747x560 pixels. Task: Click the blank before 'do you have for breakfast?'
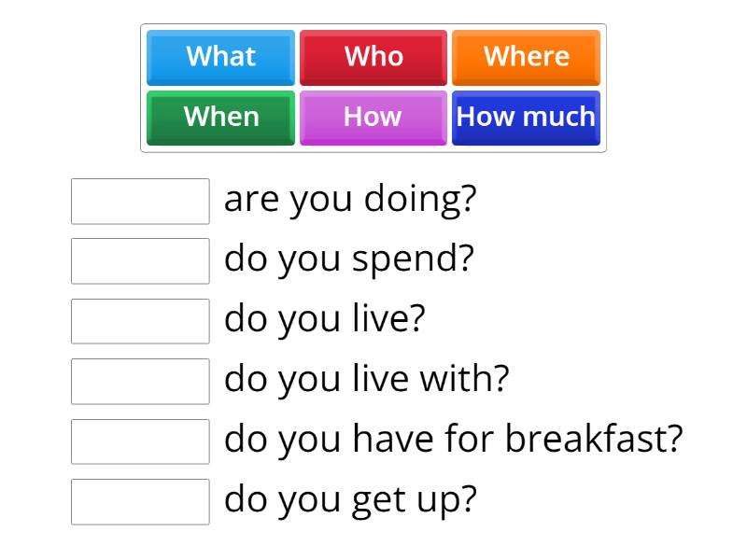(x=139, y=441)
